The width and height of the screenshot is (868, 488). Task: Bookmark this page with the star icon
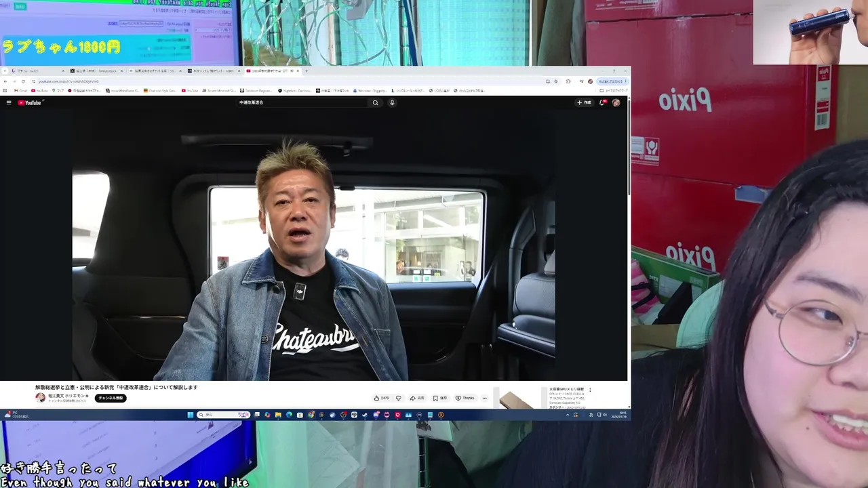pos(556,81)
